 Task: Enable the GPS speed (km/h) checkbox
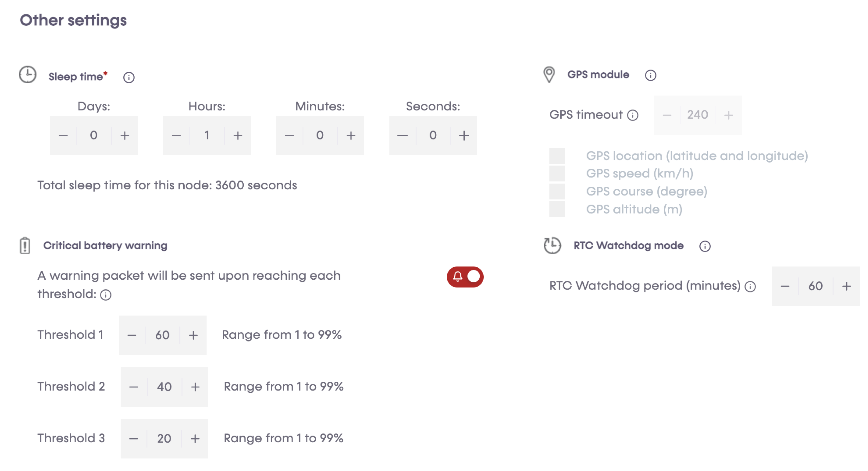[x=557, y=174]
